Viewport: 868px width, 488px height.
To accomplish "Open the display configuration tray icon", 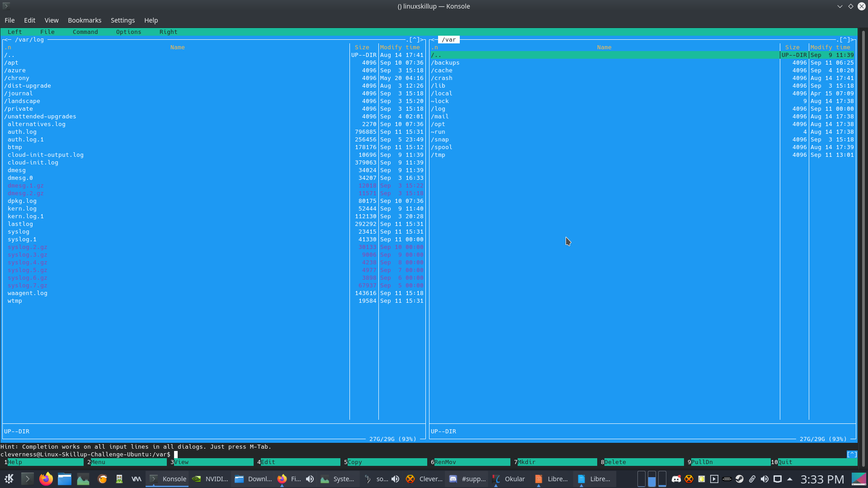I will 778,479.
